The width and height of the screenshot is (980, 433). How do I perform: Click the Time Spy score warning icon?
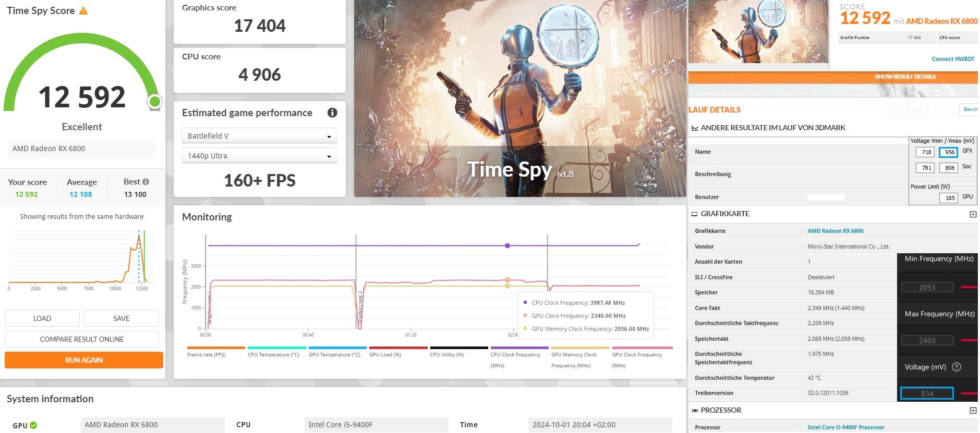(83, 10)
